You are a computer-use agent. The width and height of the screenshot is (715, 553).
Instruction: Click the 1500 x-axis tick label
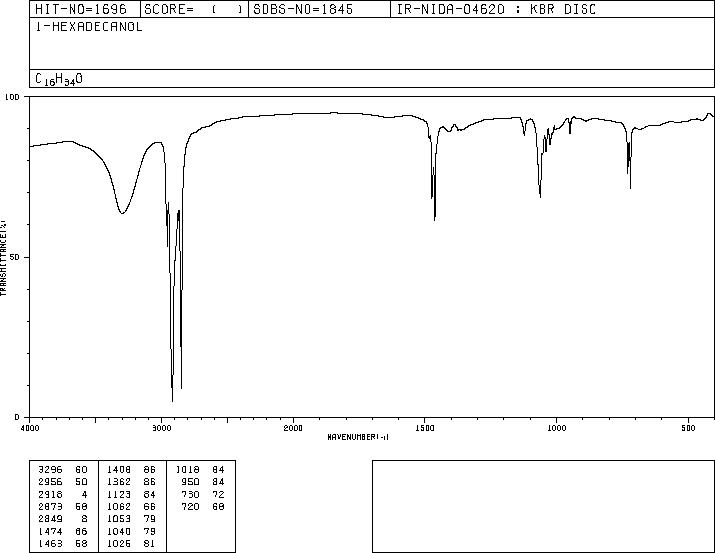point(425,428)
